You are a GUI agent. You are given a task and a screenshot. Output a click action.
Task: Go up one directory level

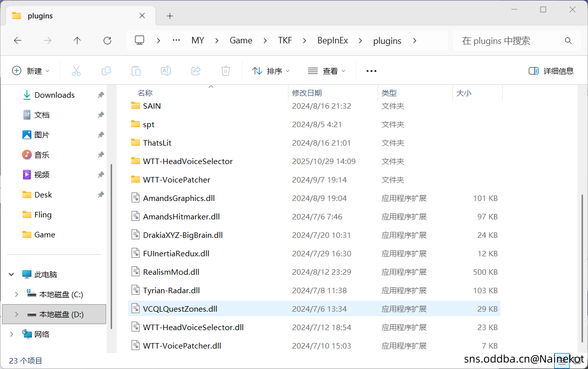[77, 40]
